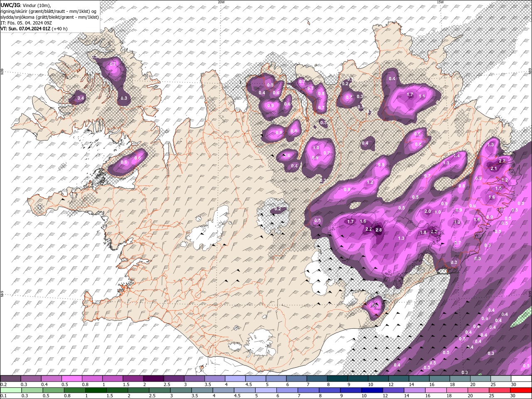Click the 2.8 precipitation value on the map
This screenshot has width=532, height=399.
[x=379, y=230]
